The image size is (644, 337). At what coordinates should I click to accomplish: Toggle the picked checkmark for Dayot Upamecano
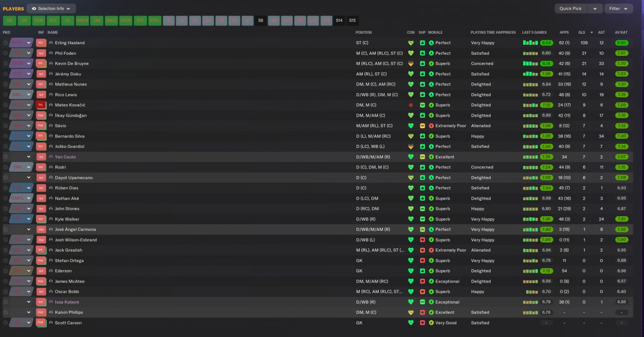tap(6, 178)
